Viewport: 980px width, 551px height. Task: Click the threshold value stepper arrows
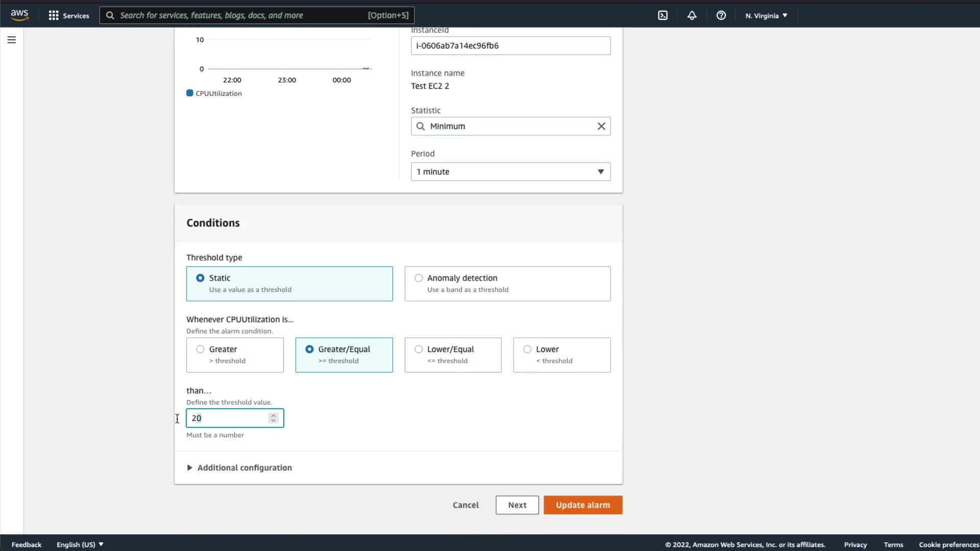pos(273,418)
